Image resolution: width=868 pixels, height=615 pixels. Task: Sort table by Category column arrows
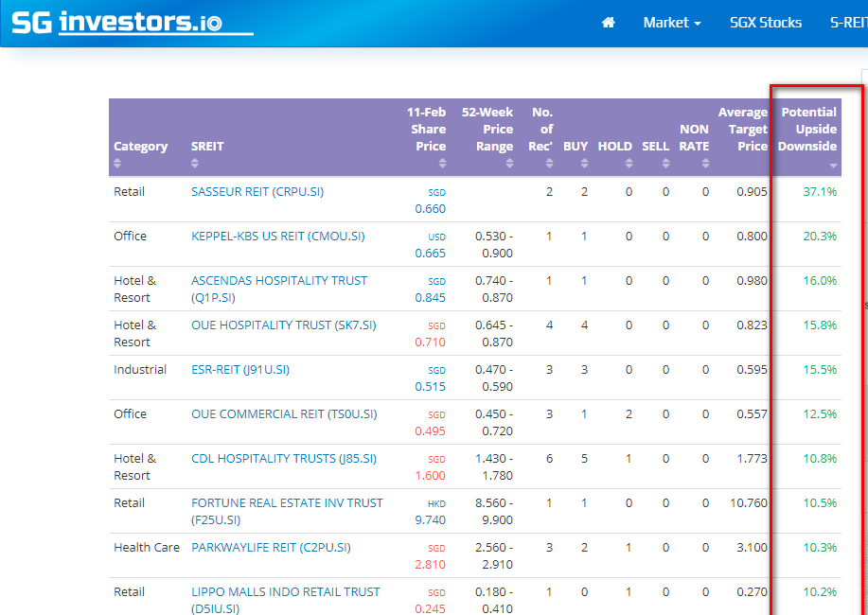pos(117,164)
